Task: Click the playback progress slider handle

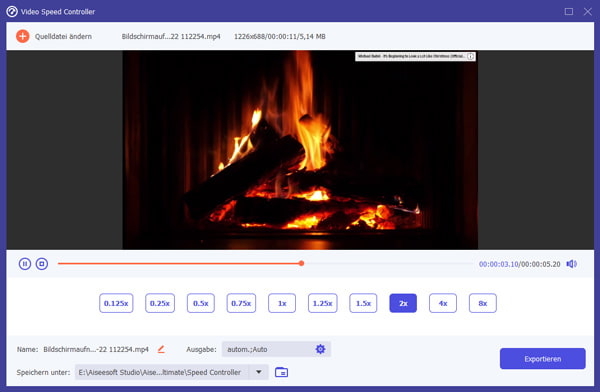Action: (x=302, y=263)
